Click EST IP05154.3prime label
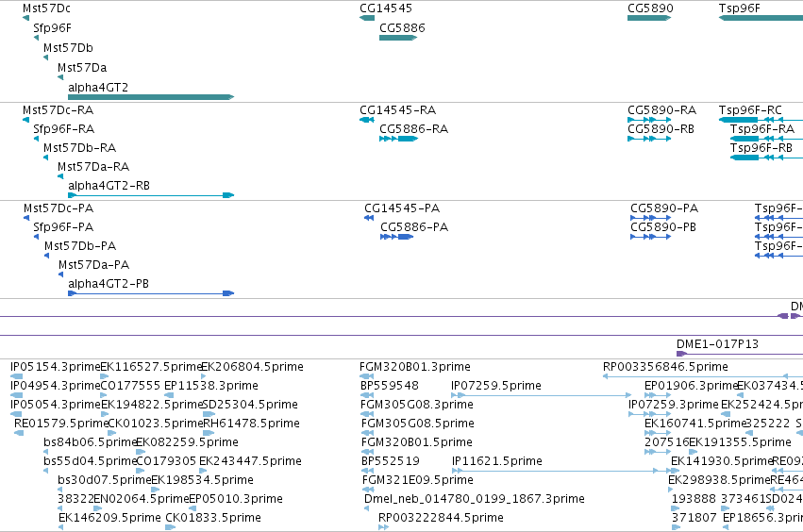This screenshot has height=532, width=803. (55, 367)
